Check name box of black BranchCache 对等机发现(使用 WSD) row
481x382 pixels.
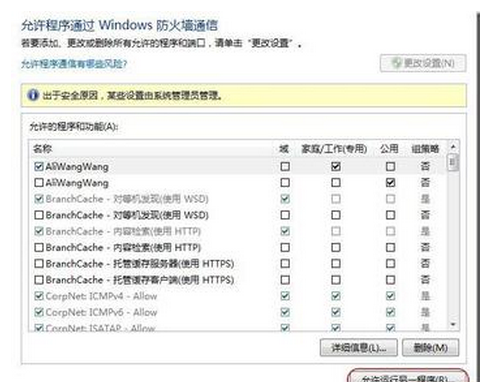[x=39, y=215]
